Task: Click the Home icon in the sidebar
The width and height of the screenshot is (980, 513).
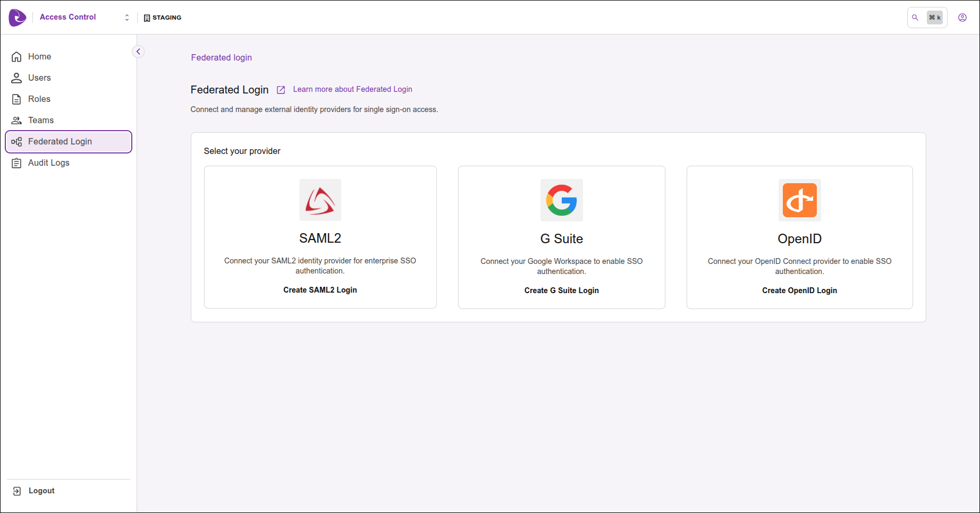Action: [16, 56]
